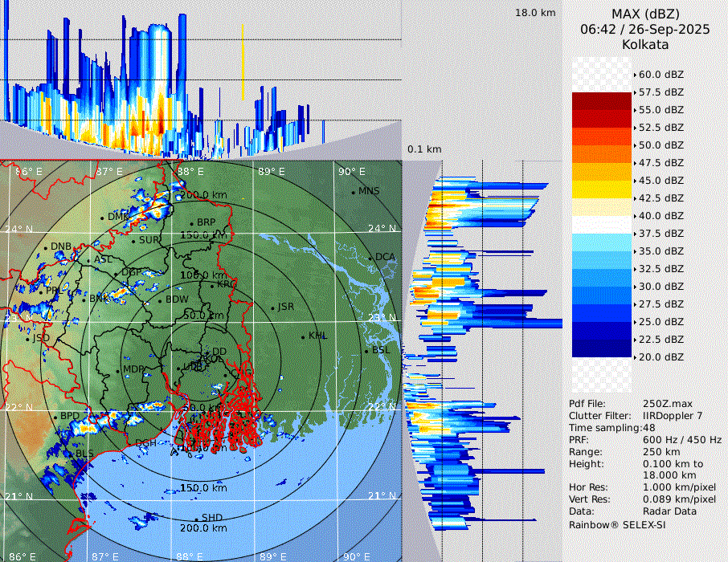Click the SHD station marker
The image size is (728, 562).
tap(196, 519)
